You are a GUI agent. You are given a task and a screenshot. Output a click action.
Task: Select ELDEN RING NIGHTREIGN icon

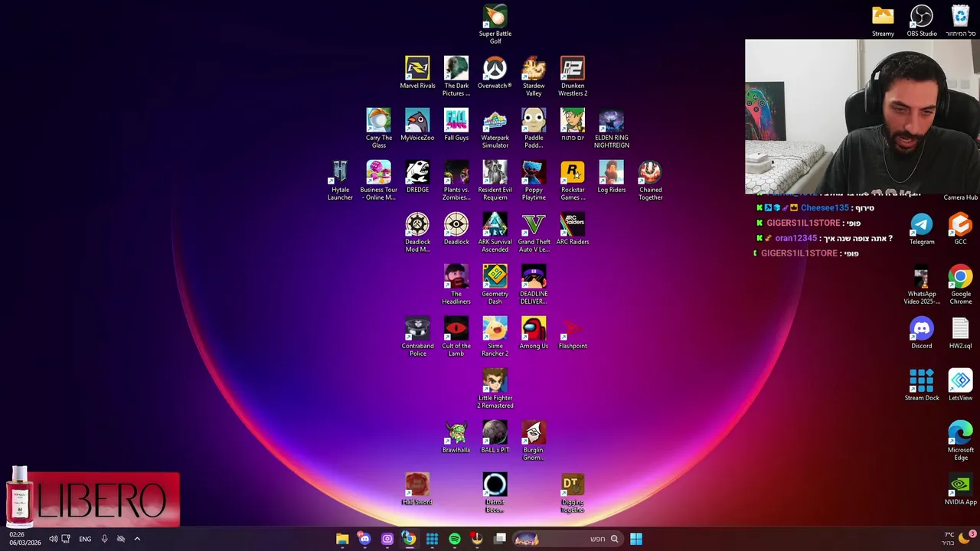[x=611, y=128]
